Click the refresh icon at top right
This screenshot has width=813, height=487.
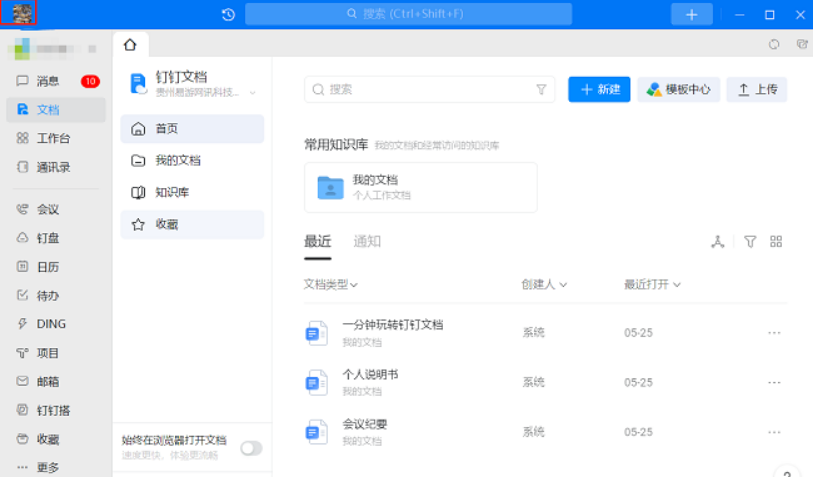click(774, 45)
